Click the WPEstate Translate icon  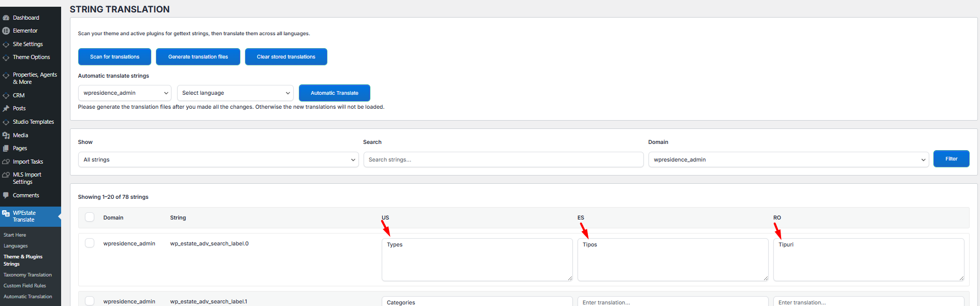[x=6, y=213]
